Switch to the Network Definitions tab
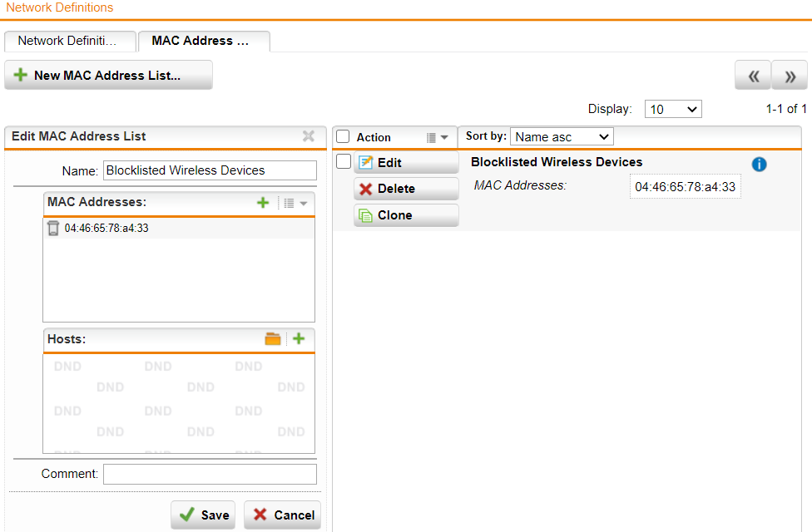 [70, 41]
